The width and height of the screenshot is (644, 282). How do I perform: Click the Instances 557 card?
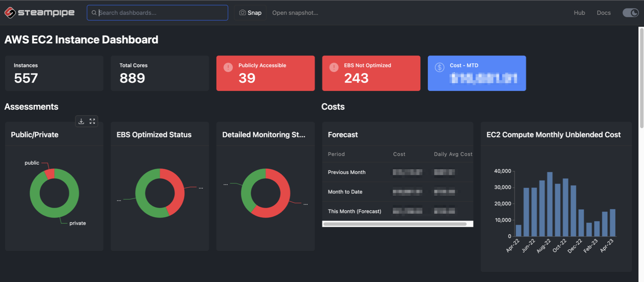coord(54,73)
